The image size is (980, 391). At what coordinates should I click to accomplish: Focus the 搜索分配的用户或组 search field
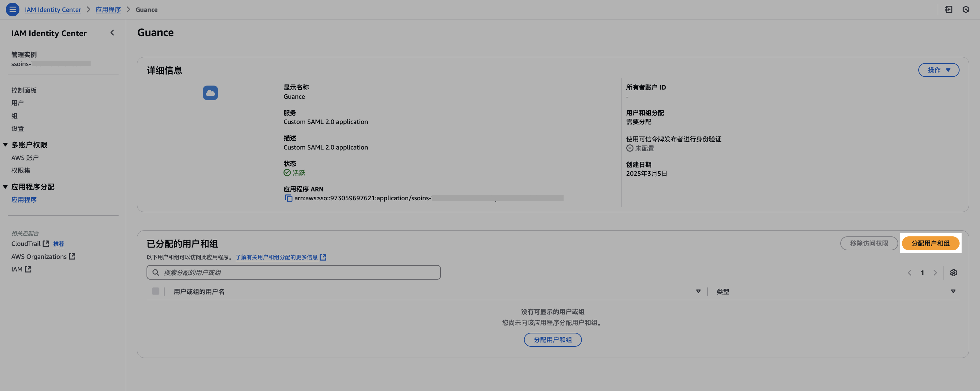(x=294, y=272)
